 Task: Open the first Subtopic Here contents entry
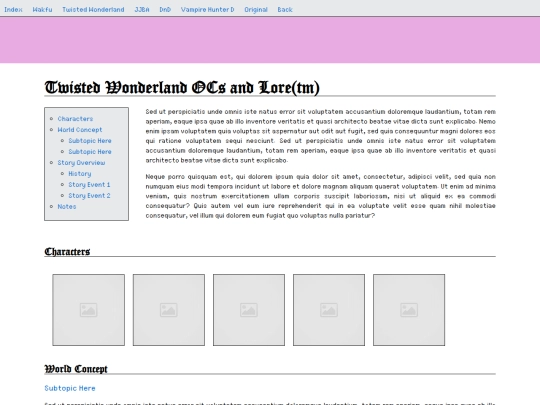pos(90,141)
